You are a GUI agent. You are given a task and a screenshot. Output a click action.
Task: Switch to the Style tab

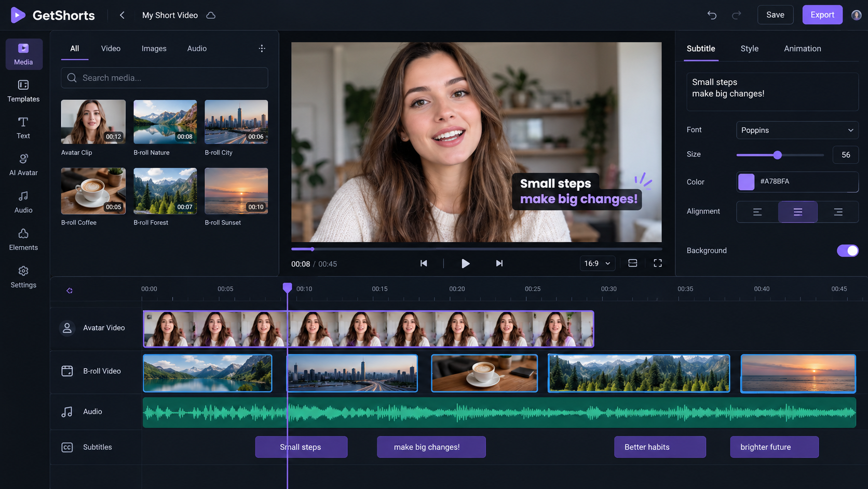click(749, 48)
